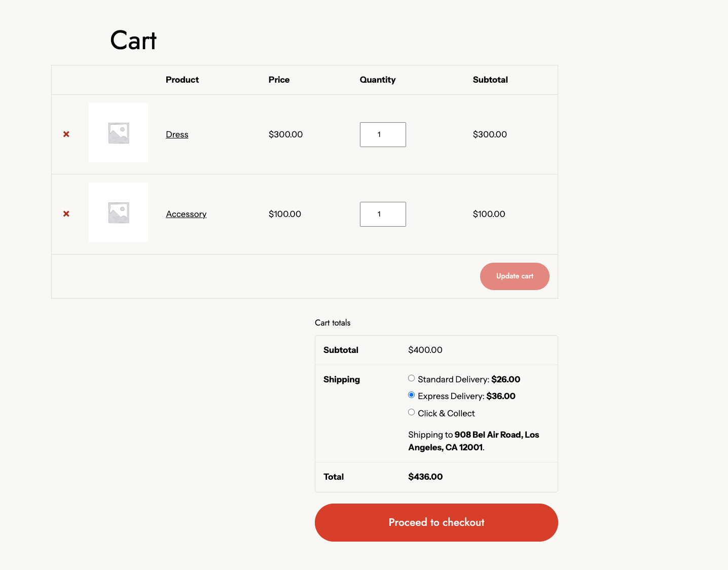Remove the Accessory item from cart

click(66, 214)
